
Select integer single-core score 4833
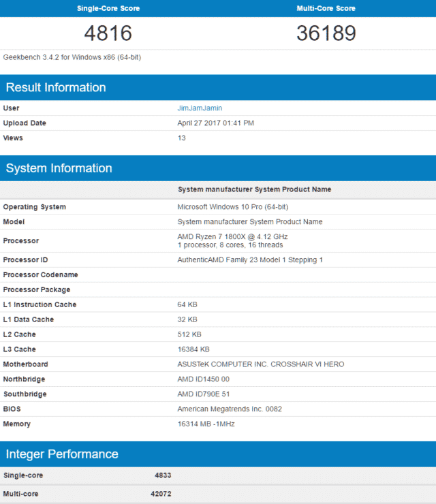coord(163,475)
